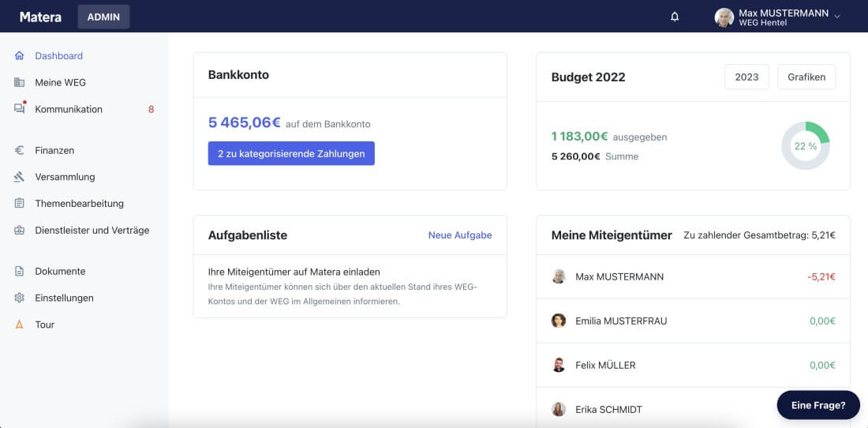Click the Dashboard home icon
Viewport: 868px width, 428px height.
coord(20,56)
